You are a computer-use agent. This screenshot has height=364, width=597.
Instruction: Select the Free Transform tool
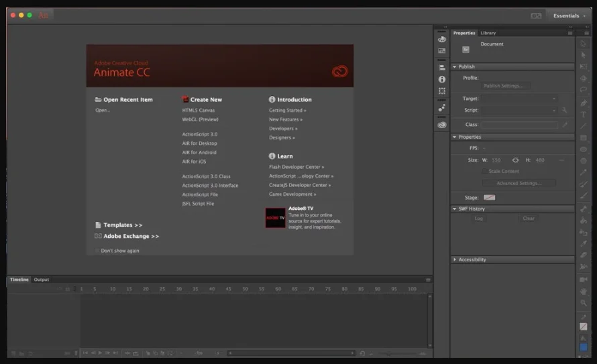pos(584,67)
